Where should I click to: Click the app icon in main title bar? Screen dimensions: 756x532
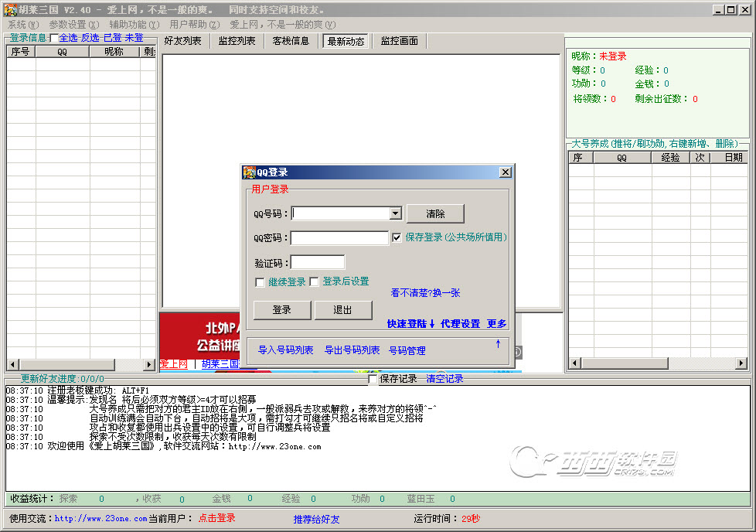(11, 9)
